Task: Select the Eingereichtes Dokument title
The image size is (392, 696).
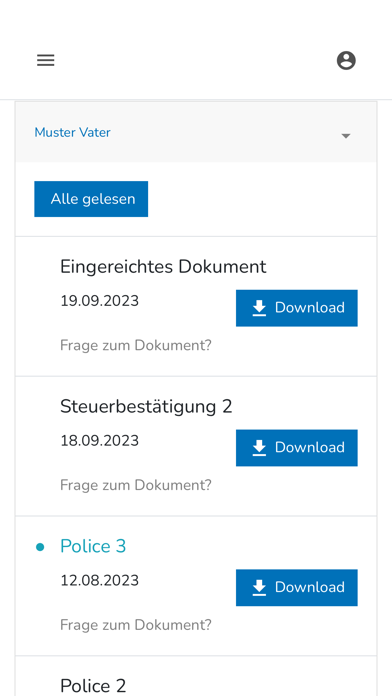Action: pos(163,267)
